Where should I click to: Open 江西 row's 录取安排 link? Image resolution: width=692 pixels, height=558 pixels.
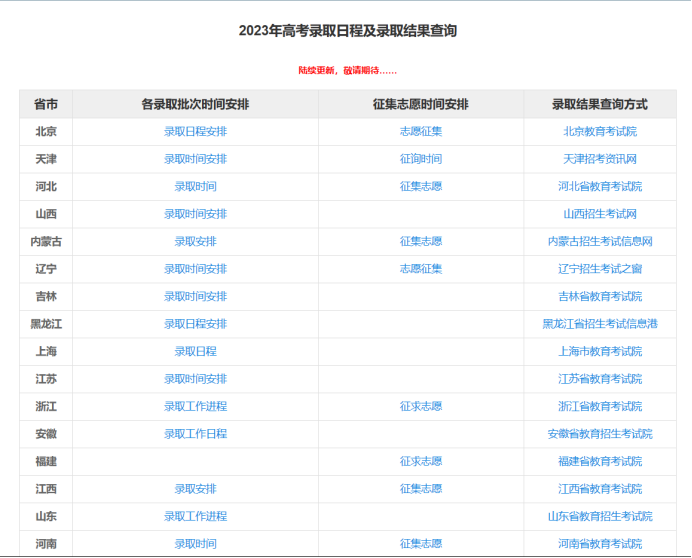(x=196, y=489)
